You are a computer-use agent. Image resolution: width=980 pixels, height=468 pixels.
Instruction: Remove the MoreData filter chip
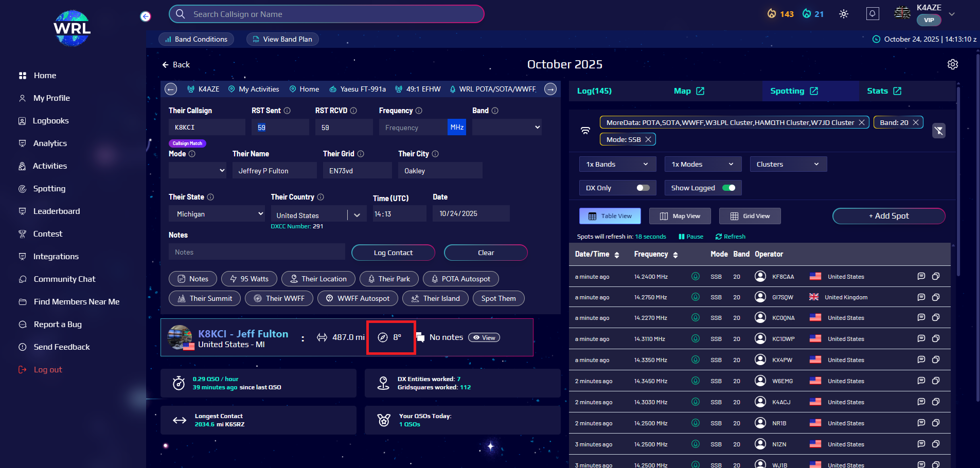click(862, 122)
